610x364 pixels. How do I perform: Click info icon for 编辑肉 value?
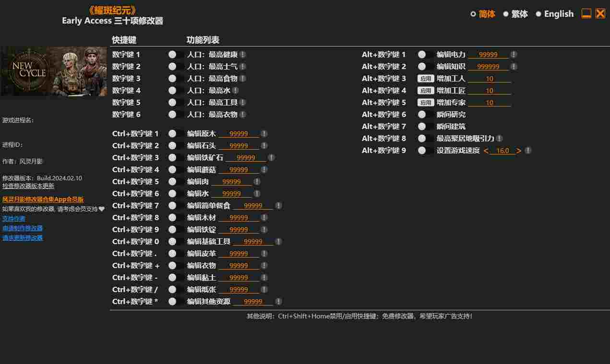257,182
